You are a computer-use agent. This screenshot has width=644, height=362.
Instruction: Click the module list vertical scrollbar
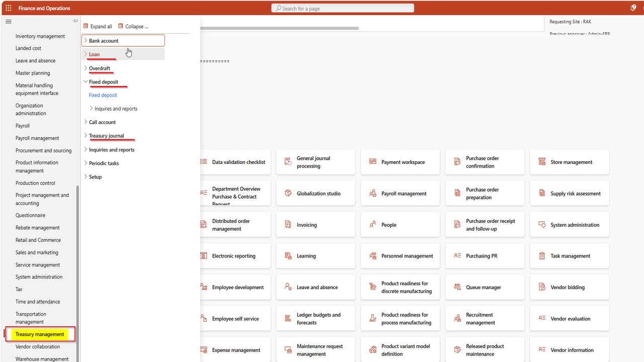[x=77, y=274]
